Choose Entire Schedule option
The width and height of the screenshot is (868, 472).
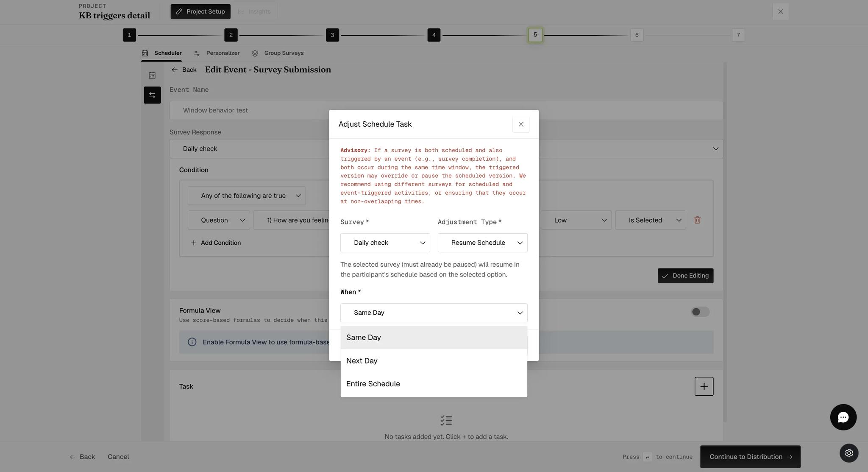[x=434, y=384]
